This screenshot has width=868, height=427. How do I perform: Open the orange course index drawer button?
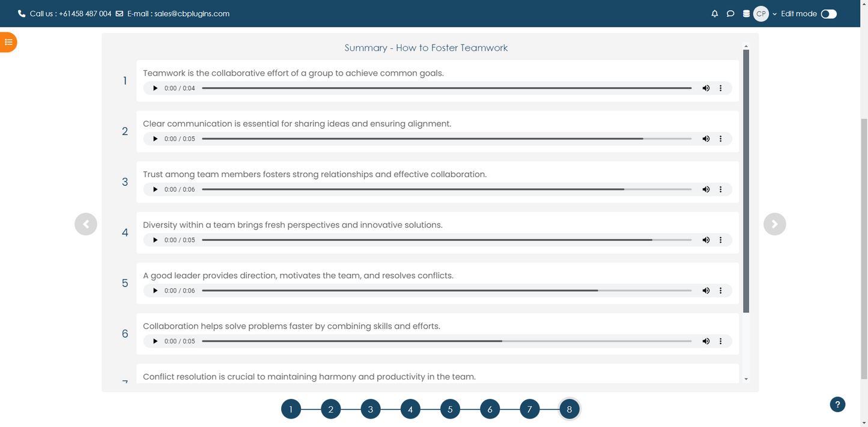pos(8,42)
